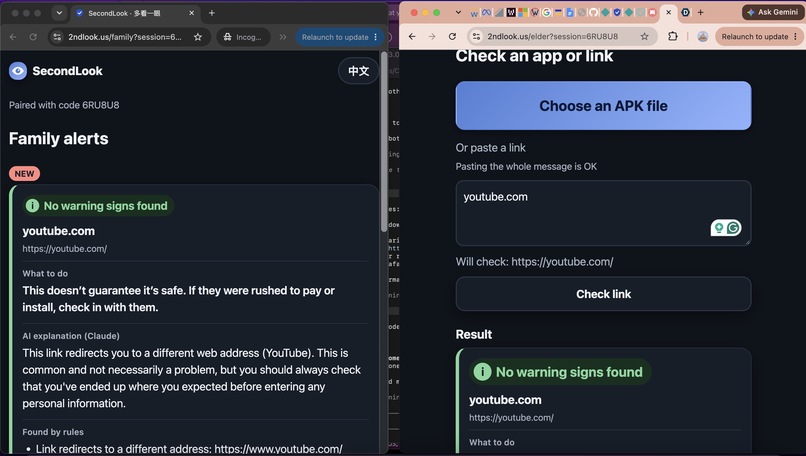Switch to the red icon tab

pos(652,12)
